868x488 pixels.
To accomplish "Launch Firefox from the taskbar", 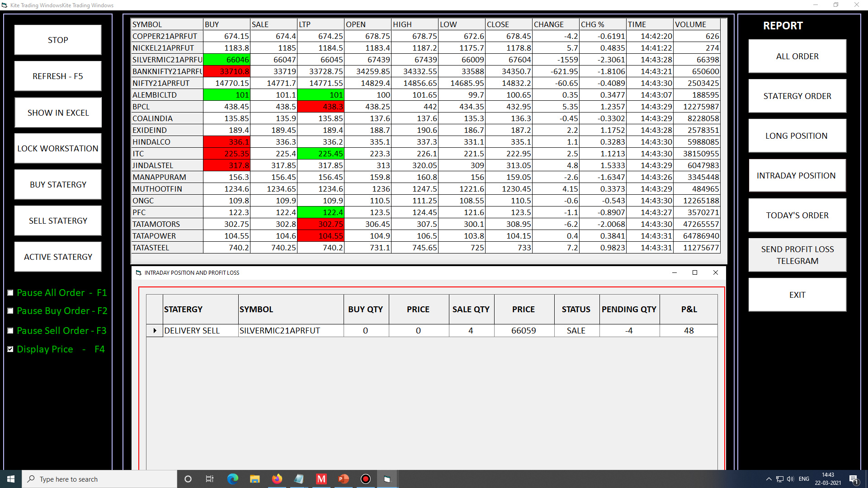I will pos(277,479).
